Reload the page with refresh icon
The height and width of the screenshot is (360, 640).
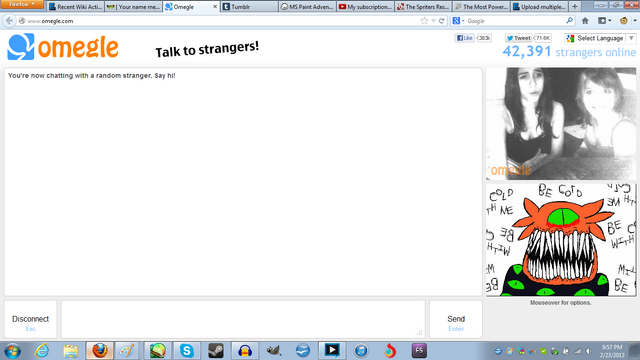[441, 21]
